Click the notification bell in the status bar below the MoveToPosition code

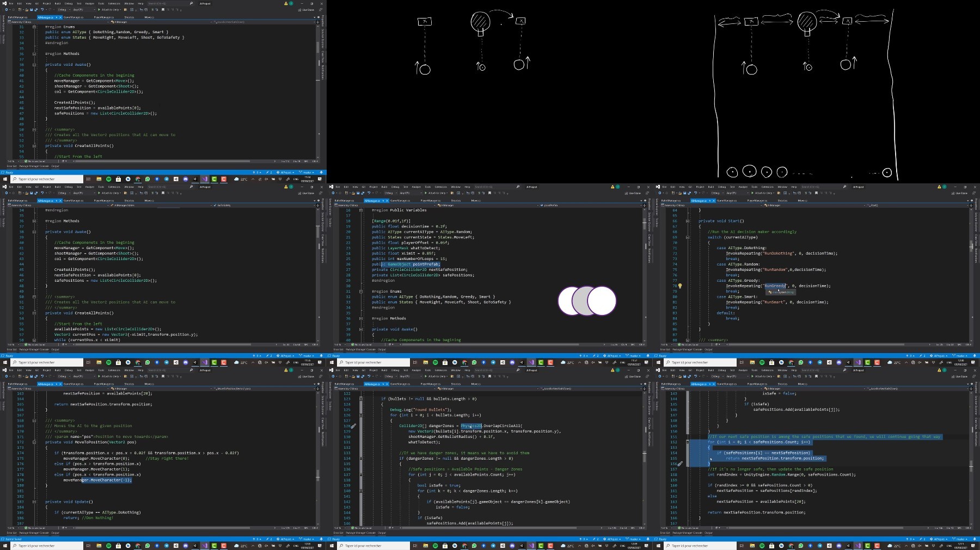point(321,539)
